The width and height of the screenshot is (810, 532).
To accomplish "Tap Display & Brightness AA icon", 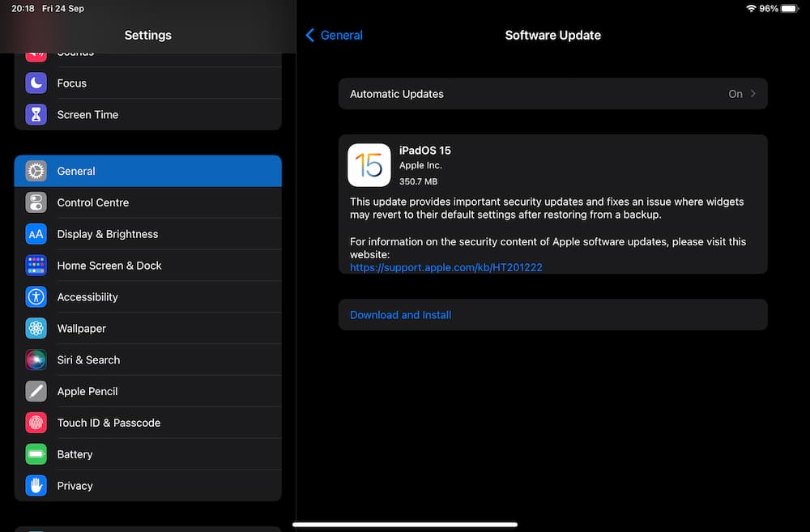I will click(x=36, y=234).
